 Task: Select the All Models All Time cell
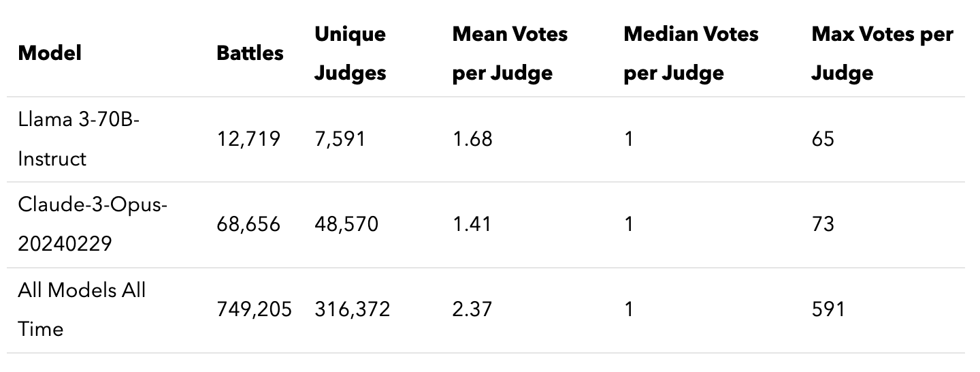pyautogui.click(x=82, y=310)
